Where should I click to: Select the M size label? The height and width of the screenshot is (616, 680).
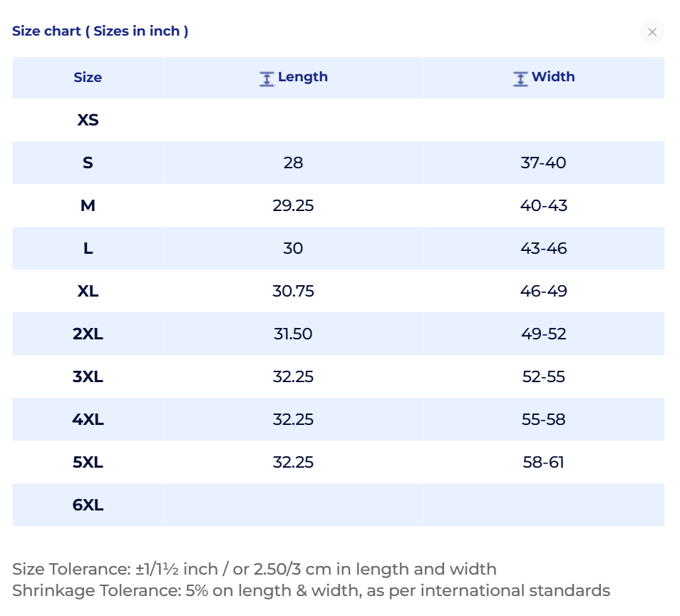point(88,205)
